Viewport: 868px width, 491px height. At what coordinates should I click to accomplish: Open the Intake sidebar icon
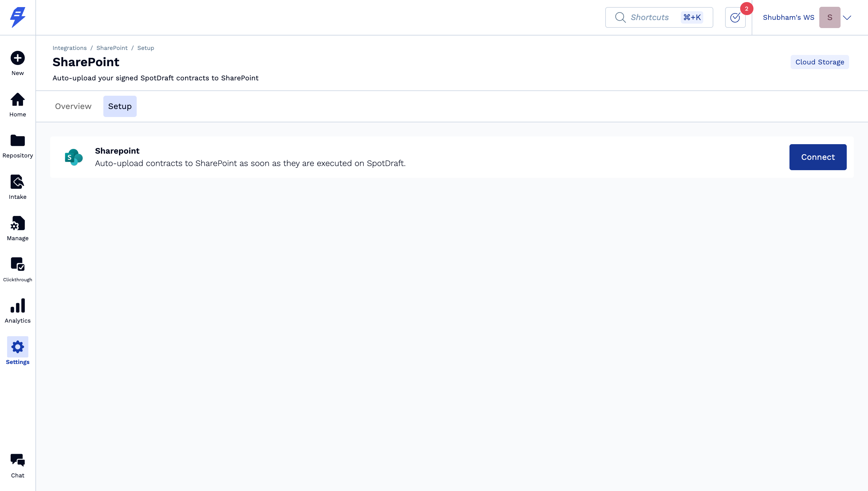17,182
